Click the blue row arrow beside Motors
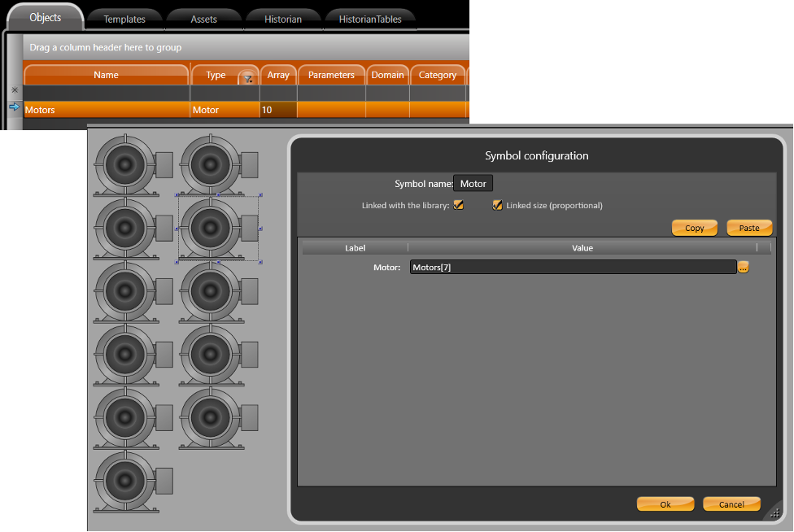The width and height of the screenshot is (794, 532). click(14, 107)
